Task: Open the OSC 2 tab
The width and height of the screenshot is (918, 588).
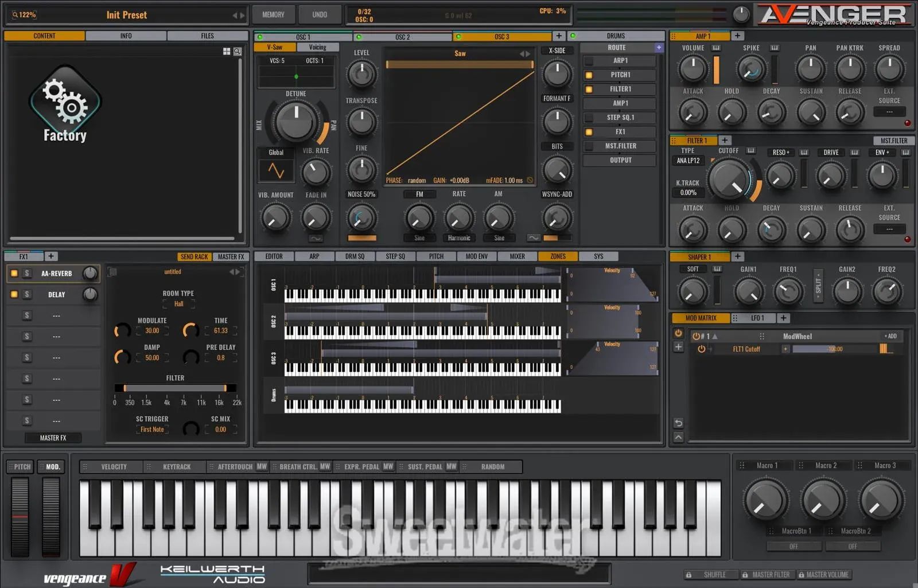Action: click(402, 37)
